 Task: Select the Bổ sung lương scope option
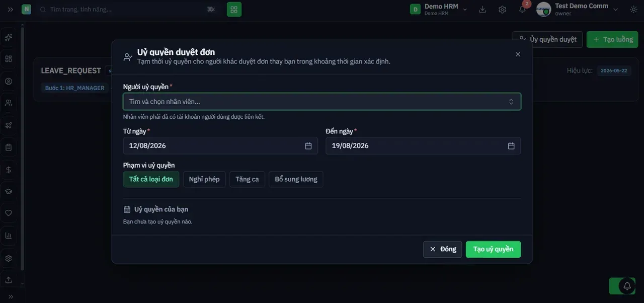click(x=296, y=179)
